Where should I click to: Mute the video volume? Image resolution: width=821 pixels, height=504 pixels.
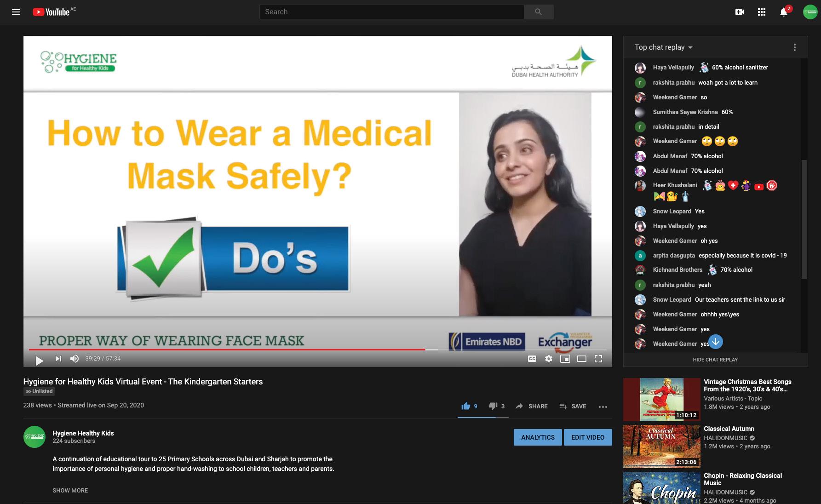click(x=74, y=359)
